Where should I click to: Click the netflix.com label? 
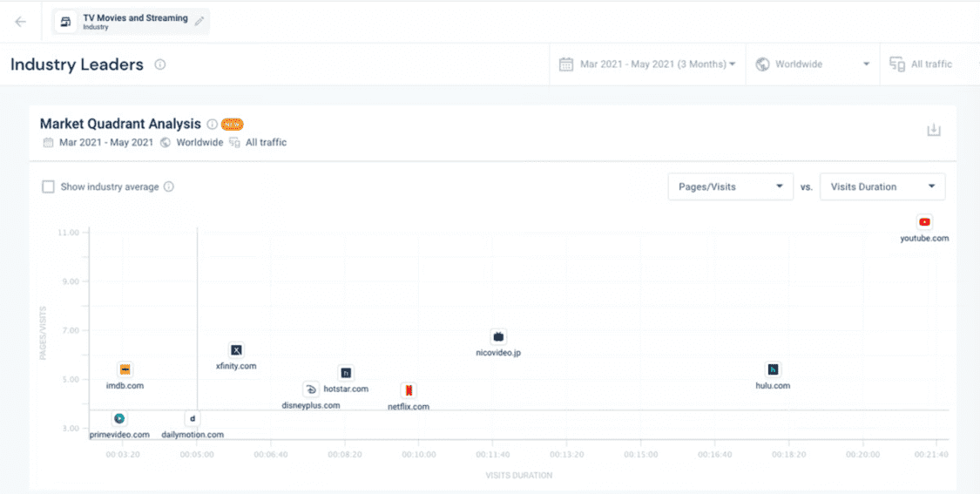pos(409,407)
